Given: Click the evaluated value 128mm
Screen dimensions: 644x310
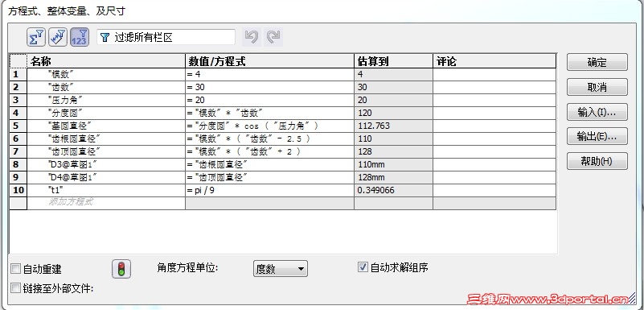Looking at the screenshot, I should coord(393,177).
